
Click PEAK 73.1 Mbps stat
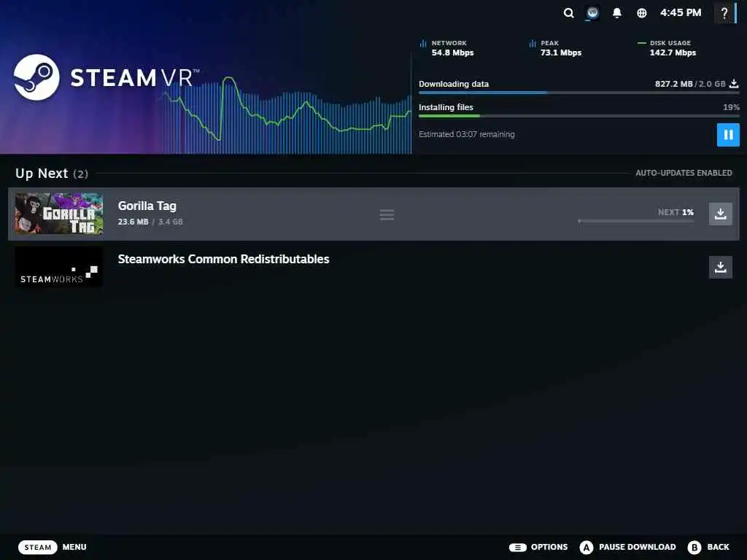[555, 48]
